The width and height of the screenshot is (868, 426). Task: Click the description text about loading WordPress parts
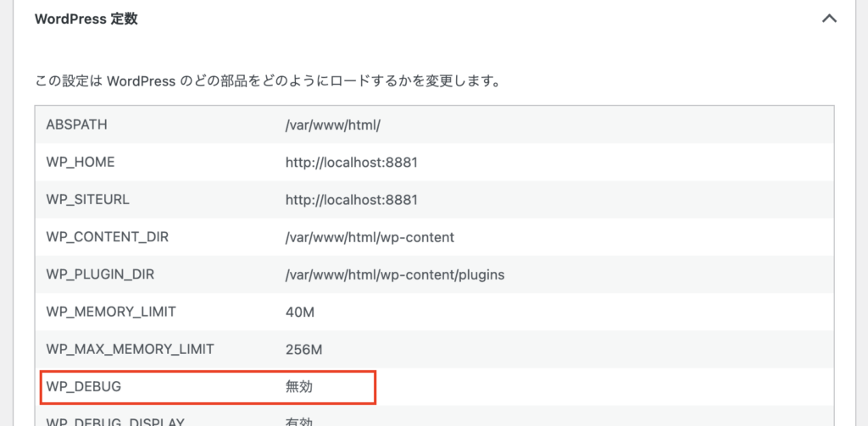[268, 82]
